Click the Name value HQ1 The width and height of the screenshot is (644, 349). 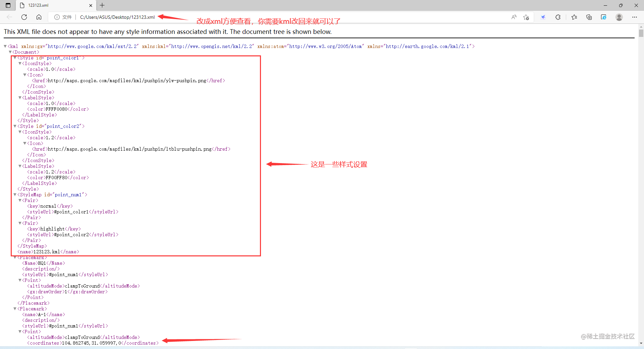coord(42,263)
